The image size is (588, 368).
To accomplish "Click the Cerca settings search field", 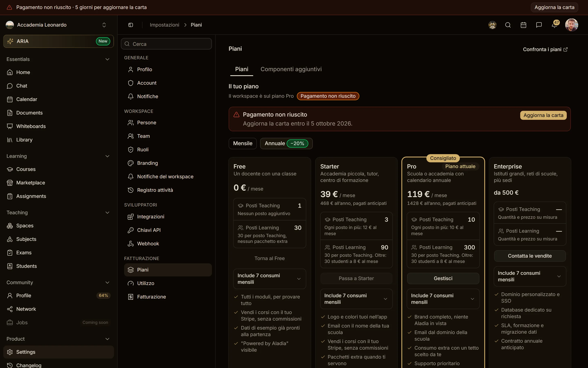I will point(166,44).
